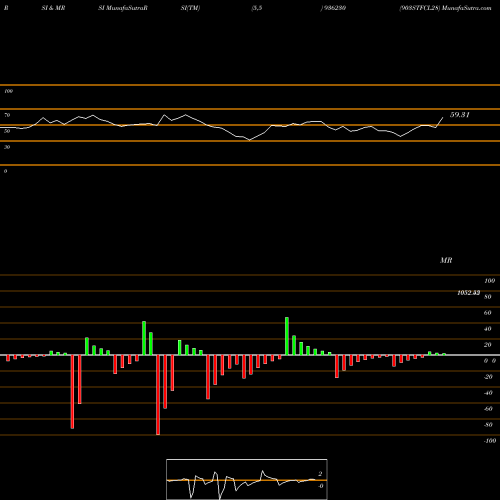Click the end of the RSI line
Viewport: 500px width, 500px height.
coord(443,117)
